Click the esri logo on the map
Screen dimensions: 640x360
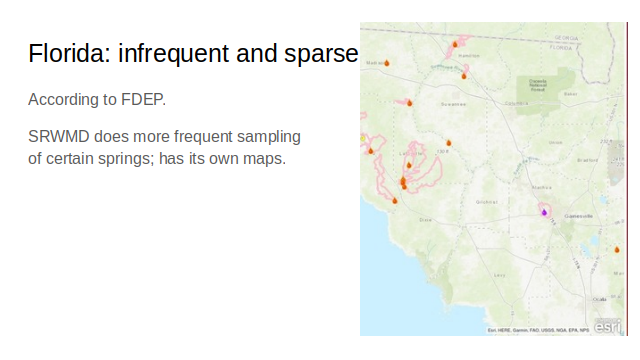(x=608, y=326)
